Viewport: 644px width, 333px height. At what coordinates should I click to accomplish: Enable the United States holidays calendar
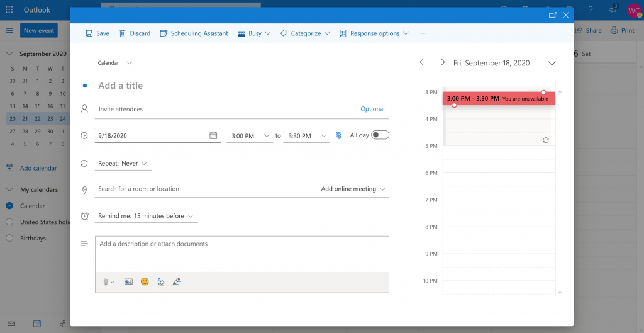tap(9, 222)
